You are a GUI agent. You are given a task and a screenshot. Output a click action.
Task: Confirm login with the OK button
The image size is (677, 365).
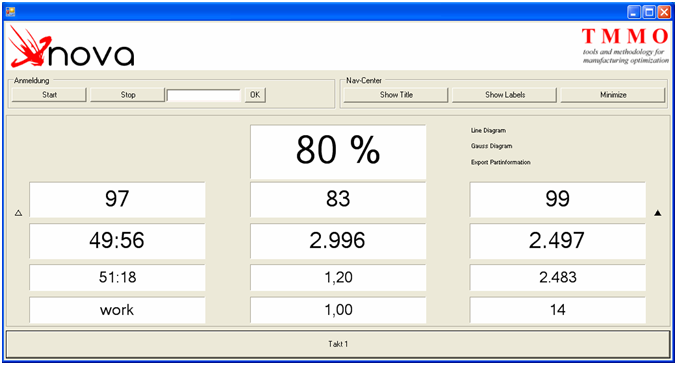(x=255, y=95)
